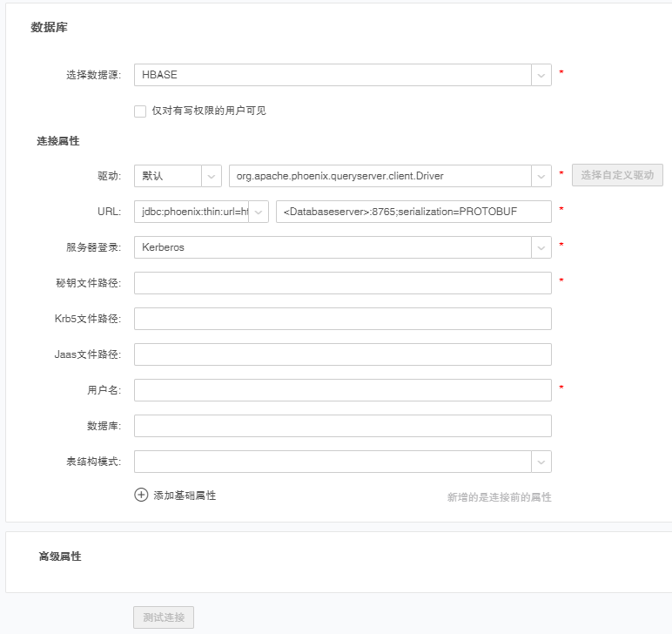This screenshot has width=672, height=634.
Task: Click the 用户名 input field
Action: (x=342, y=390)
